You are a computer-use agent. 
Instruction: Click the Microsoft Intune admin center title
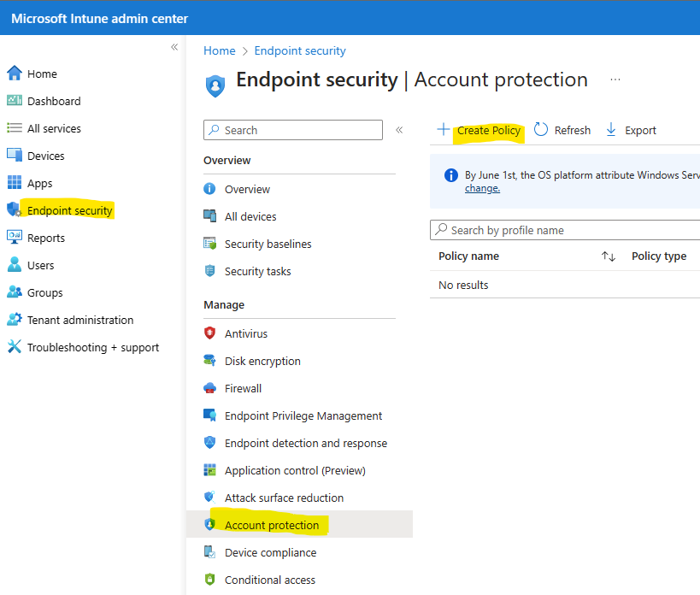(99, 18)
